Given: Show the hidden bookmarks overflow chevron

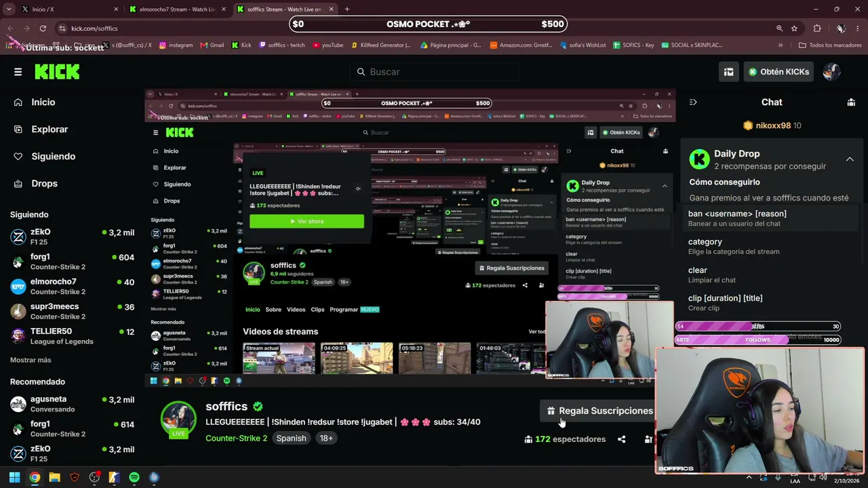Looking at the screenshot, I should [x=780, y=45].
